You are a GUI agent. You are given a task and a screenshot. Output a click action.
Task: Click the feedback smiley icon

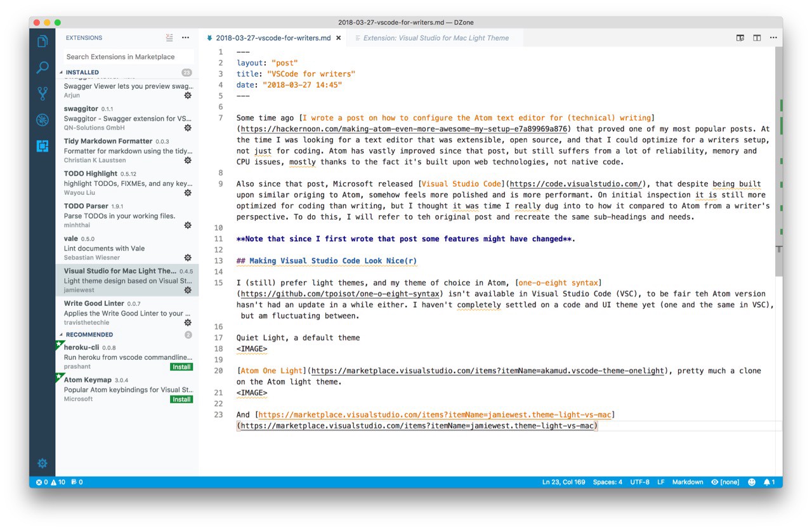tap(752, 482)
